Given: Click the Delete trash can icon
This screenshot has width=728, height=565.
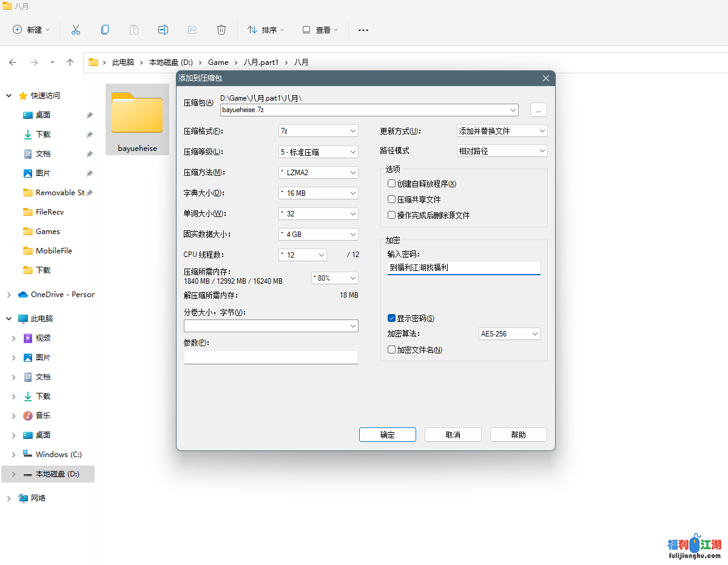Looking at the screenshot, I should pos(221,30).
